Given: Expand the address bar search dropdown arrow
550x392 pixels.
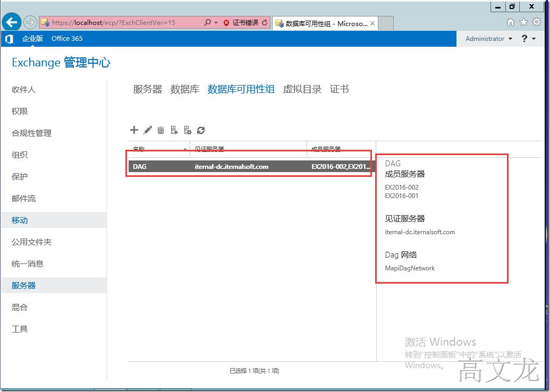Looking at the screenshot, I should pos(216,23).
